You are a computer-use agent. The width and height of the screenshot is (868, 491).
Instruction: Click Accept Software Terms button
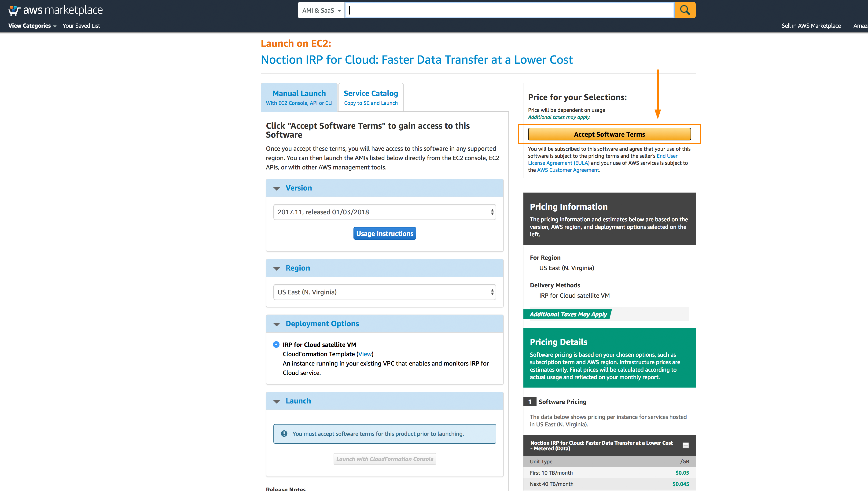click(609, 134)
